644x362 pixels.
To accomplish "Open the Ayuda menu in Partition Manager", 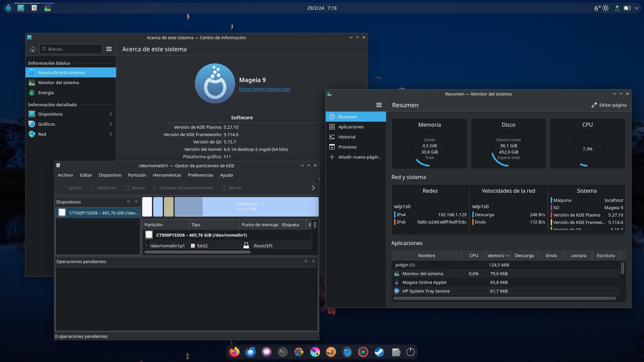I will [x=226, y=175].
